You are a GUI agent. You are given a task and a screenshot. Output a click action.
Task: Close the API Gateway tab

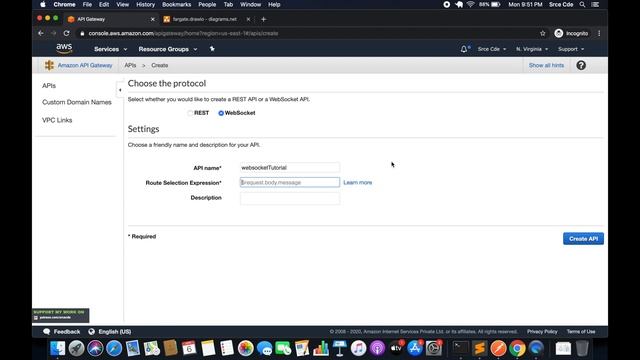(153, 19)
